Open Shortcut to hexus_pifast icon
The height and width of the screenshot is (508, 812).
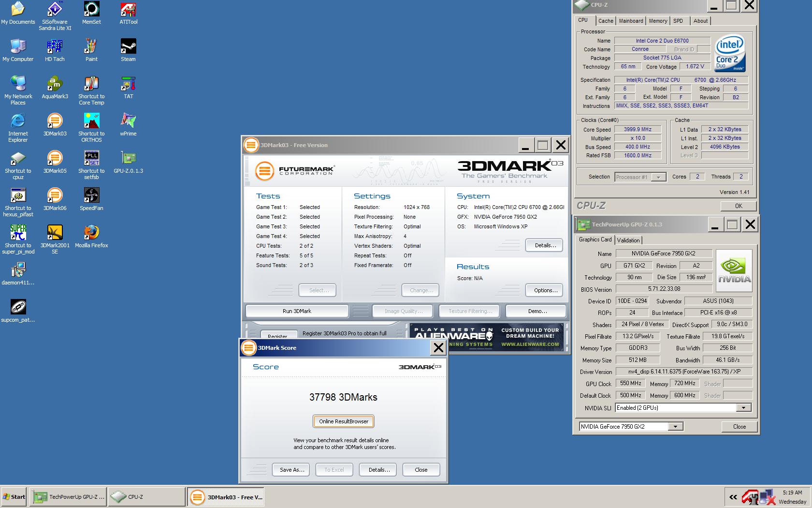click(18, 202)
